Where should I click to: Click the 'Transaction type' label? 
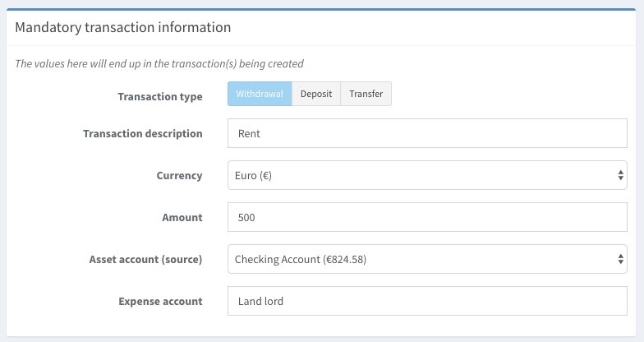[x=160, y=97]
